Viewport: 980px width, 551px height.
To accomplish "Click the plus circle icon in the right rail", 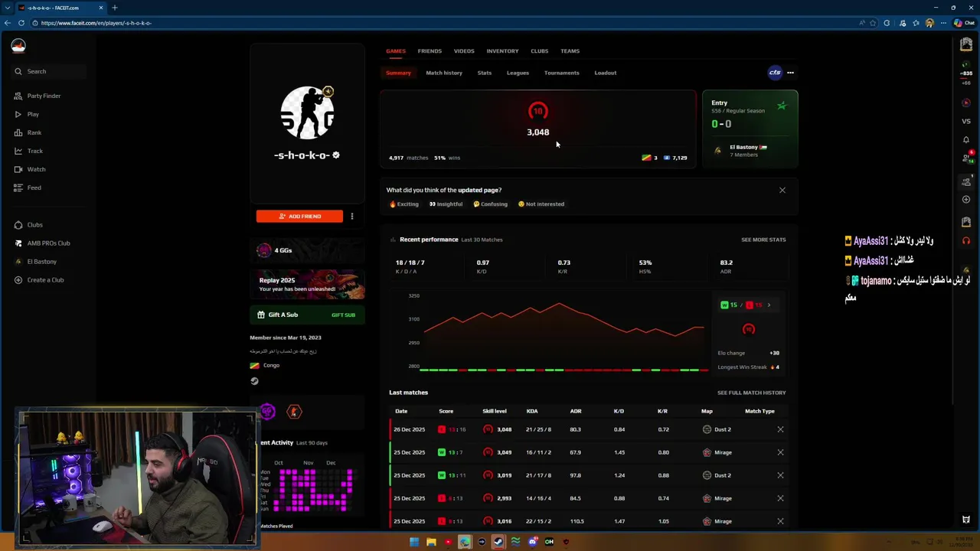I will 966,200.
